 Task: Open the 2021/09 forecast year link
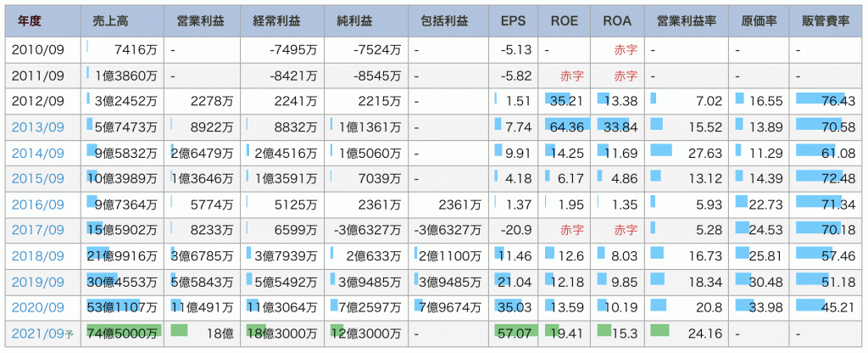(x=36, y=333)
